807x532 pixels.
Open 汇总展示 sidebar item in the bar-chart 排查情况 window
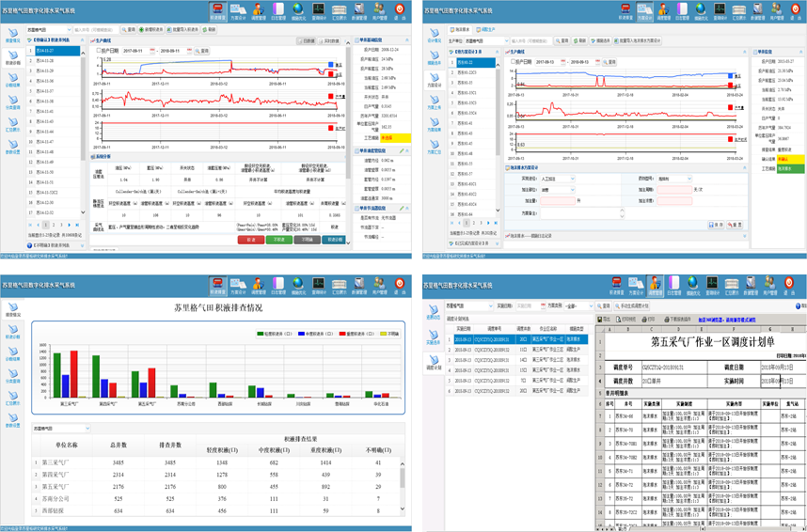click(x=13, y=398)
